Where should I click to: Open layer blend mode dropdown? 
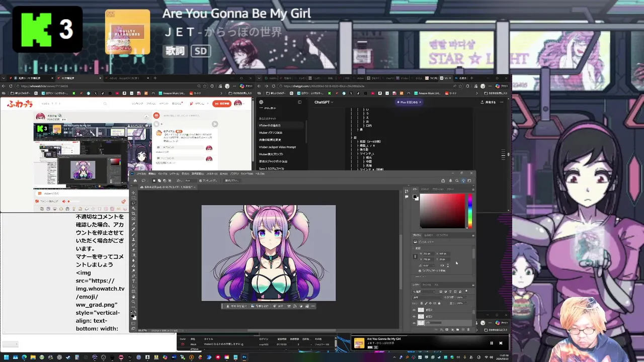(x=427, y=298)
